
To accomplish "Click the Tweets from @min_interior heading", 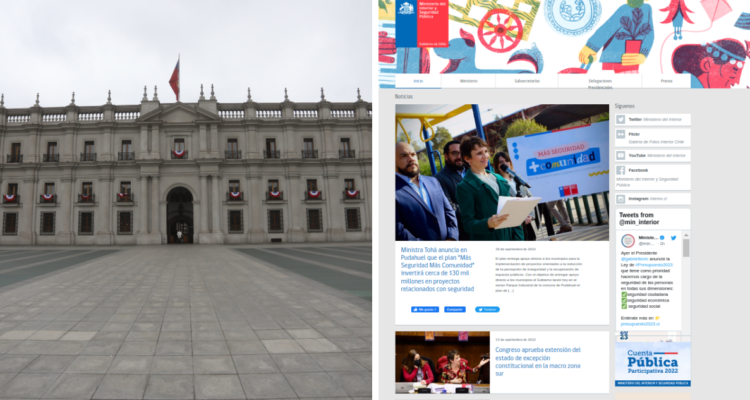I will 640,219.
